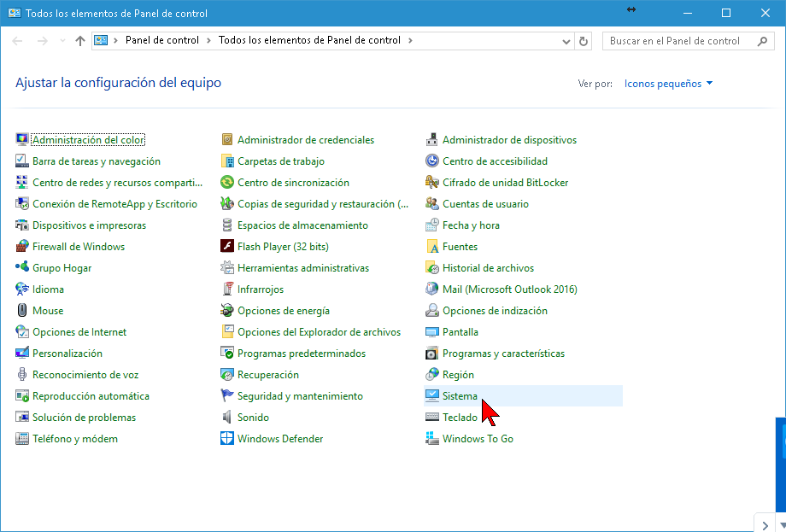Open the 'Personalización' link
Viewport: 786px width, 532px height.
tap(67, 354)
